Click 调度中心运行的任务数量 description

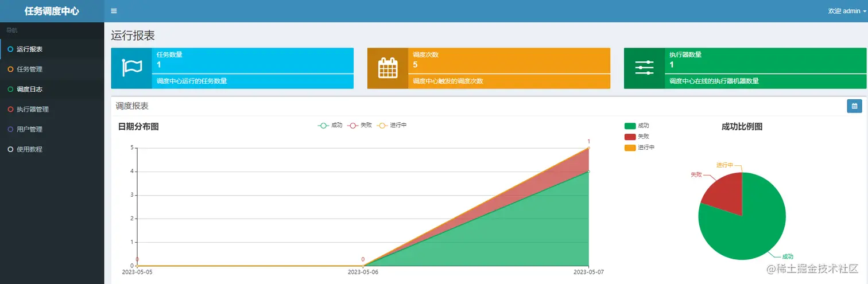point(192,81)
